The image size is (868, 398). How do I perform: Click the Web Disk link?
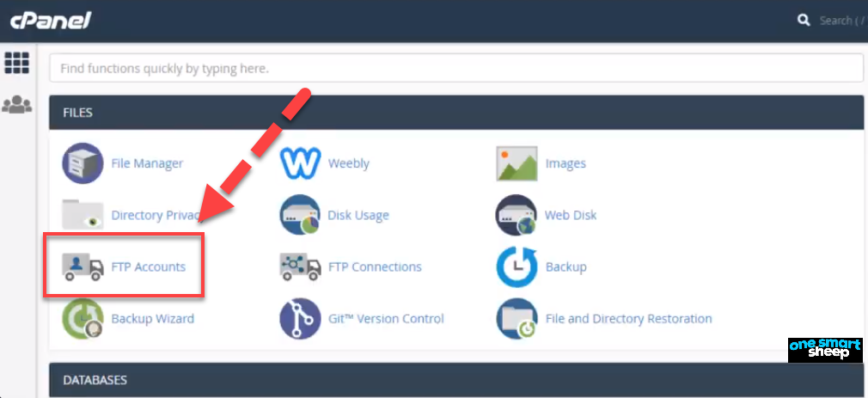[571, 215]
